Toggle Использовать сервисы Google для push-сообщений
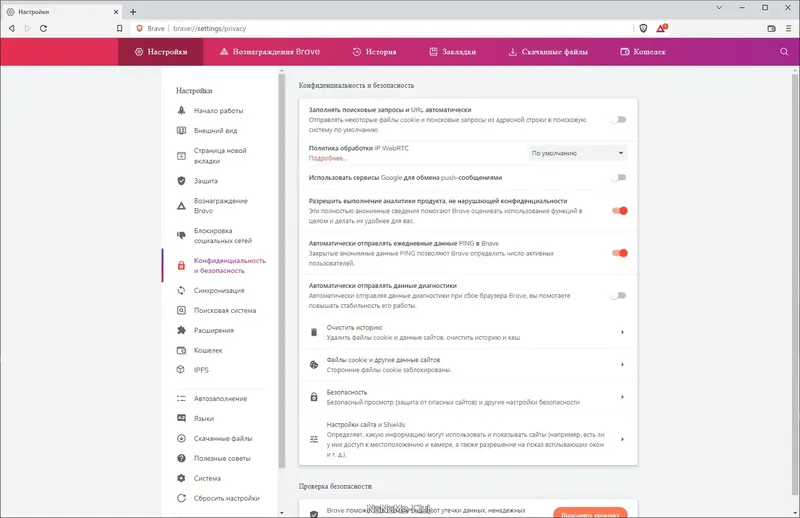Viewport: 800px width, 518px height. pos(619,178)
